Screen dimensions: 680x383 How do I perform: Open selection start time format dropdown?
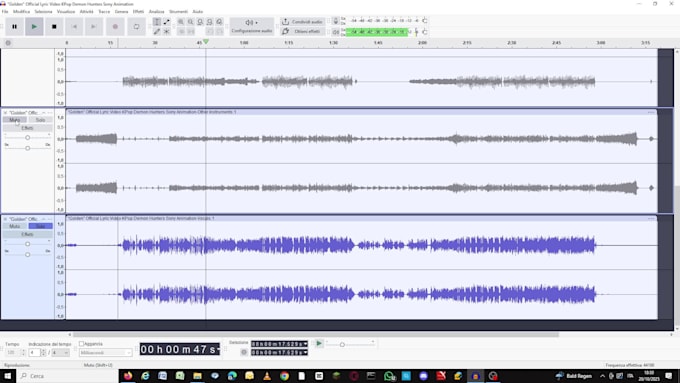tap(306, 344)
